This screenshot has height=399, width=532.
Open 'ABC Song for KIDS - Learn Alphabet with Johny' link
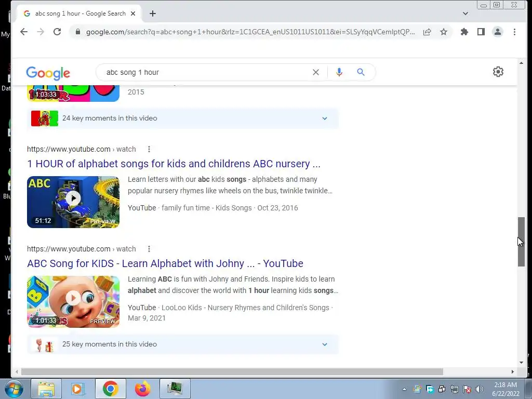click(x=165, y=263)
